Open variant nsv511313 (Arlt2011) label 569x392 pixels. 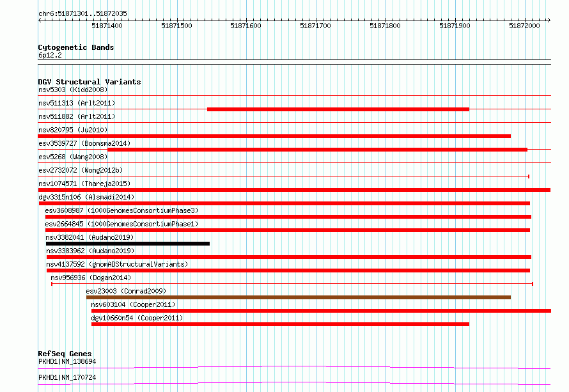(x=77, y=103)
